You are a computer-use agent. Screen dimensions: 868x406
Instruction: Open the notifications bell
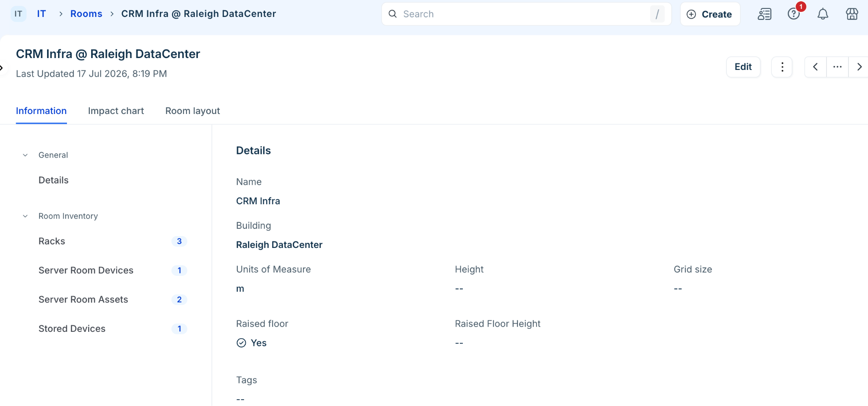(x=823, y=14)
